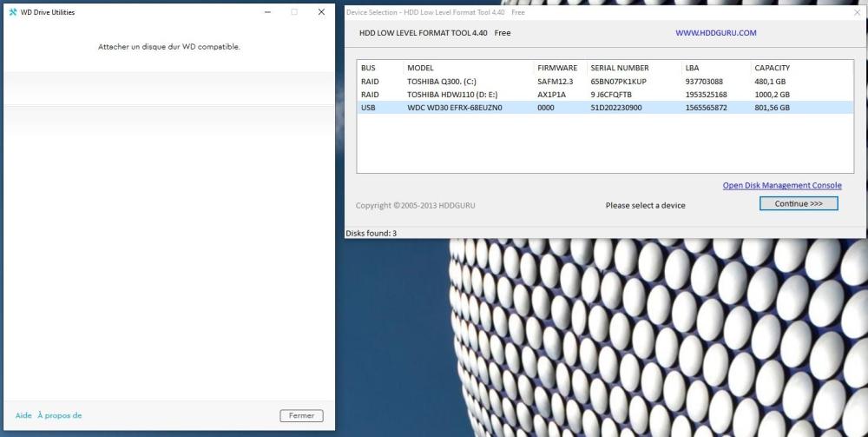This screenshot has height=437, width=868.
Task: Click the USB bus cell
Action: coord(368,108)
